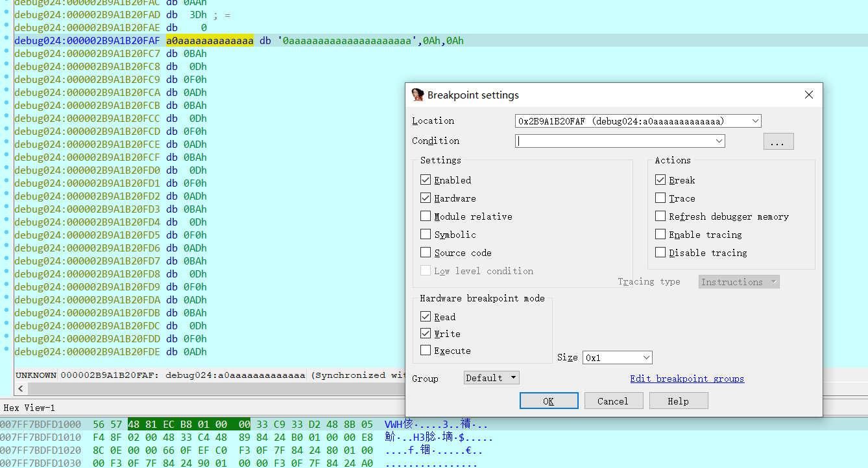Click breakpoint dot beside line 000002B9A1B20FC9
The image size is (868, 468).
point(6,78)
